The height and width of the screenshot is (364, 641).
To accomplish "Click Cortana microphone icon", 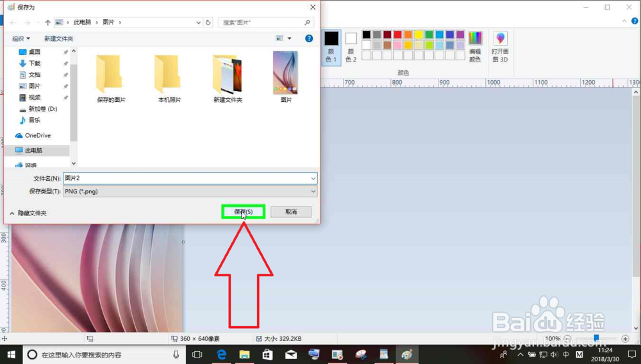I will (x=176, y=354).
